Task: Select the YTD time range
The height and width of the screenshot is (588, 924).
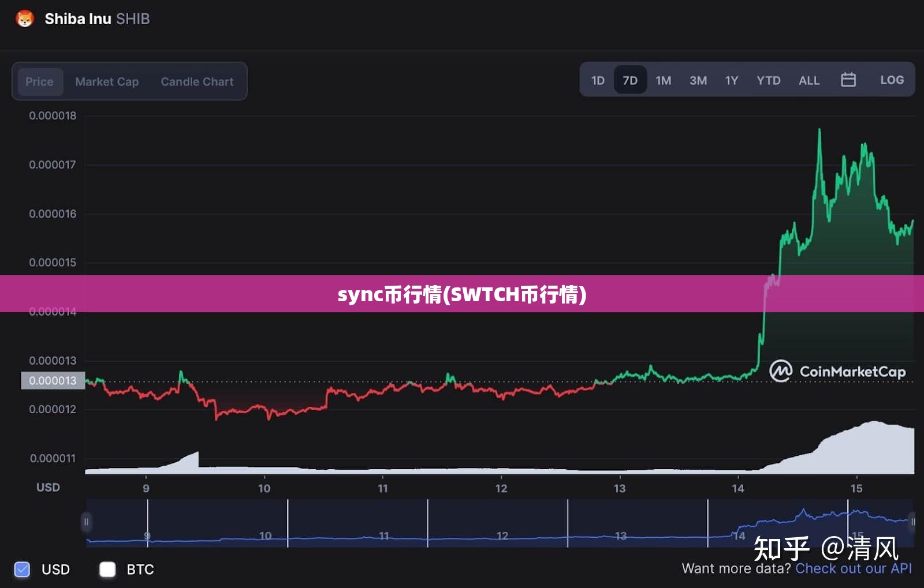Action: [x=768, y=80]
